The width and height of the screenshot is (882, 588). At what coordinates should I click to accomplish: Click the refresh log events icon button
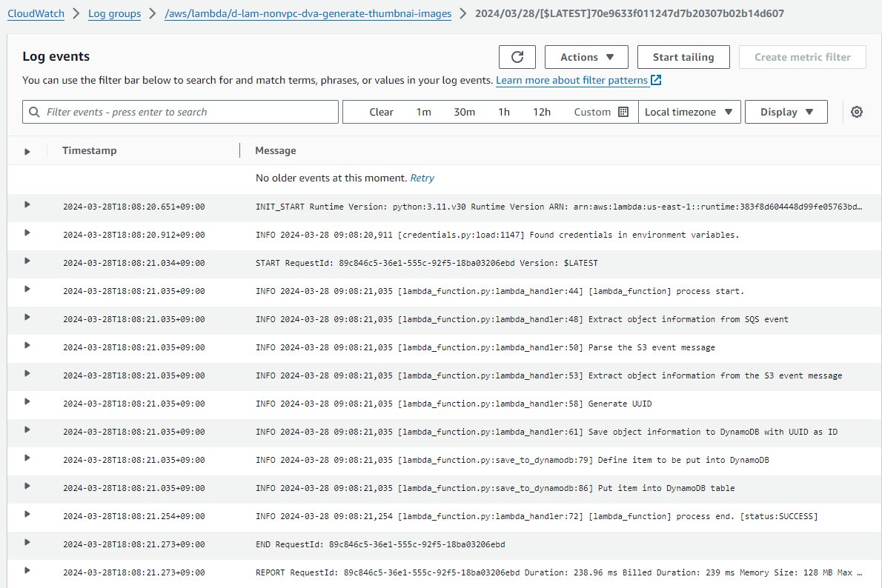tap(517, 57)
